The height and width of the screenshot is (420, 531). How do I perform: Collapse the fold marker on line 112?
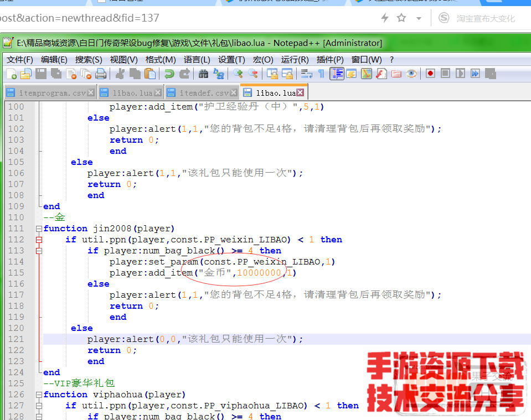click(x=39, y=240)
